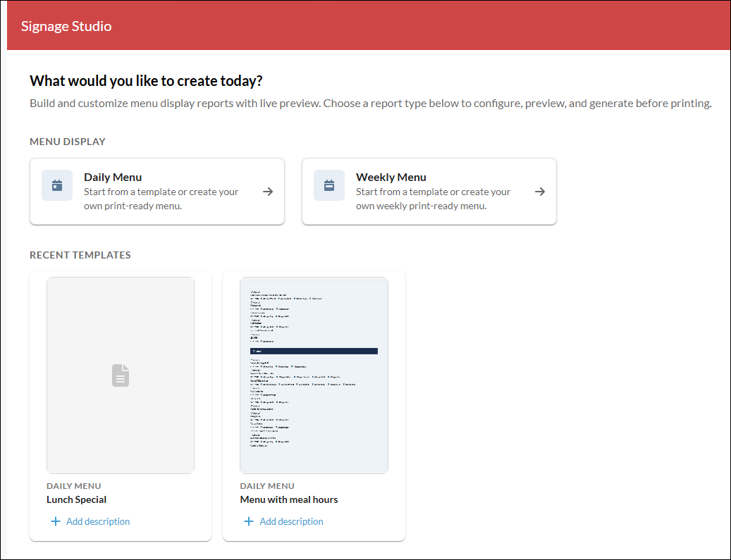Click the 'own weekly print-ready menu.' description text

[422, 206]
